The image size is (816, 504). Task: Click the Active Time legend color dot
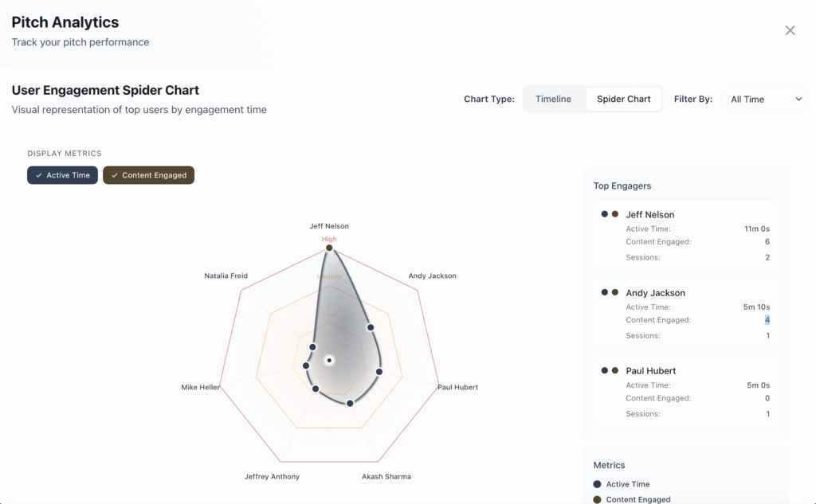[x=598, y=484]
